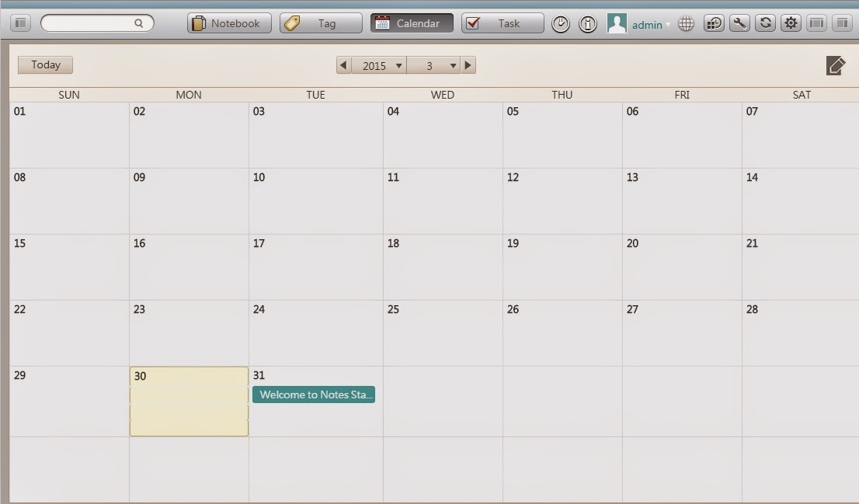Focus the search input field
The width and height of the screenshot is (859, 504).
97,23
